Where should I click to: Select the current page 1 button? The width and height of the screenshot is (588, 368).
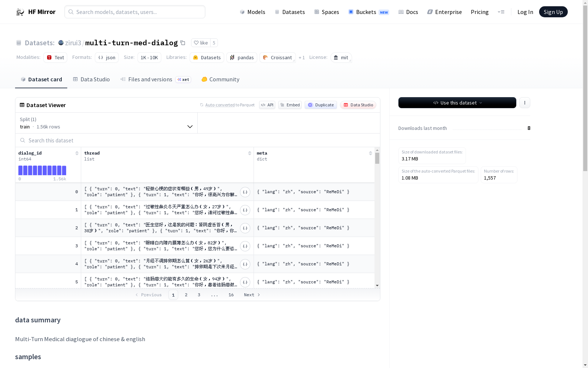(x=173, y=295)
